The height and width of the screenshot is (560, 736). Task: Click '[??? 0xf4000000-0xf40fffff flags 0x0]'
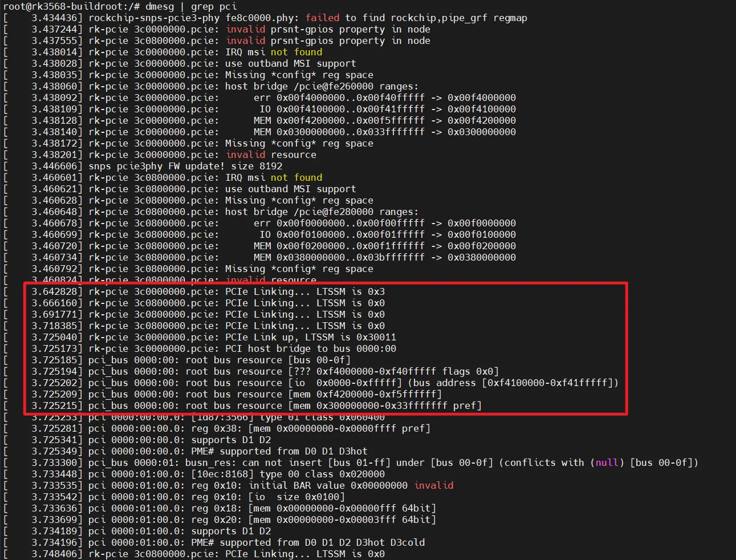pos(393,371)
